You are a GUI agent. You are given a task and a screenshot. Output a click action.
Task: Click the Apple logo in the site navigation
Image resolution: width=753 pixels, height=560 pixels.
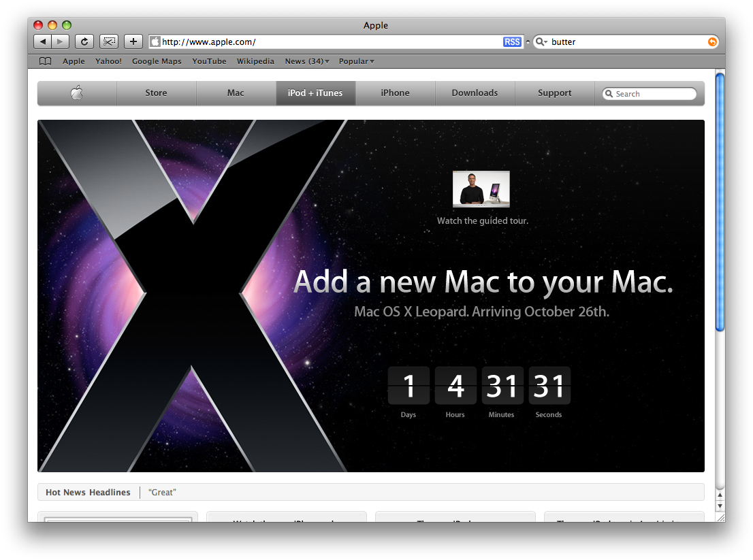(x=77, y=93)
